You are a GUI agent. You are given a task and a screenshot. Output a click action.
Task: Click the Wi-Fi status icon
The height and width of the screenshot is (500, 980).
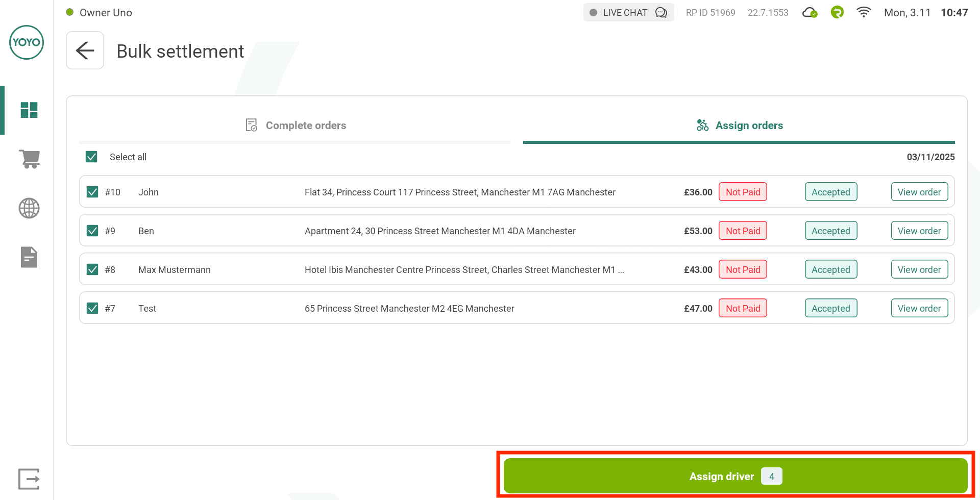pos(863,13)
